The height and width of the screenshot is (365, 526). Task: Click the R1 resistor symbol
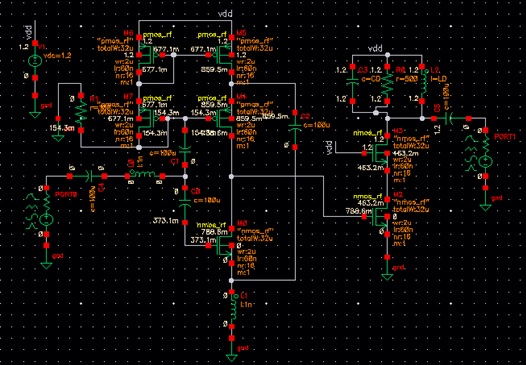[x=81, y=112]
